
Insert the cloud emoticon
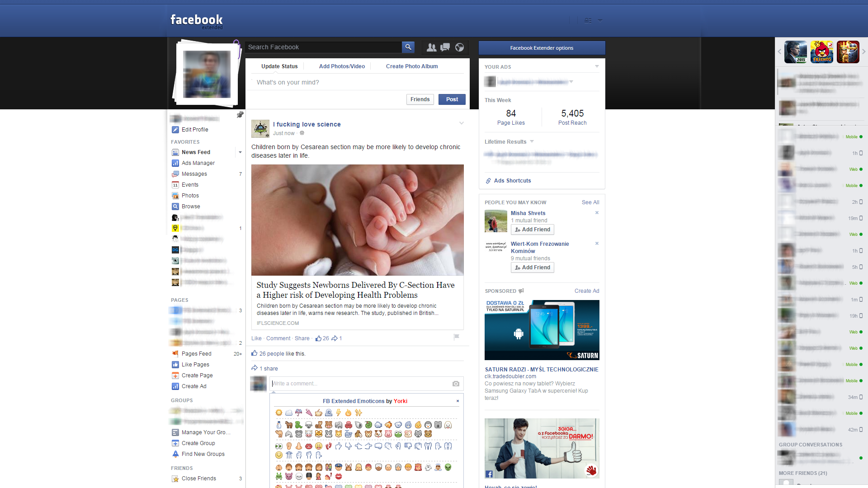tap(289, 413)
